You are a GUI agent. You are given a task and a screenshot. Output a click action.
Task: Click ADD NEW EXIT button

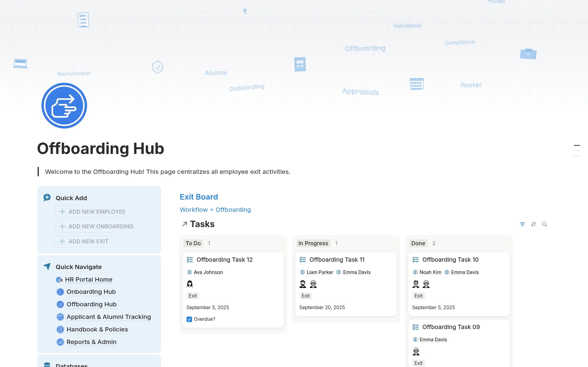click(84, 242)
